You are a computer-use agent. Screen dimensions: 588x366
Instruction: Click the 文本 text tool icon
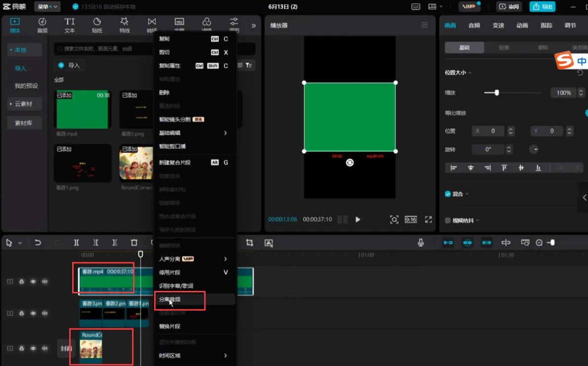(70, 25)
